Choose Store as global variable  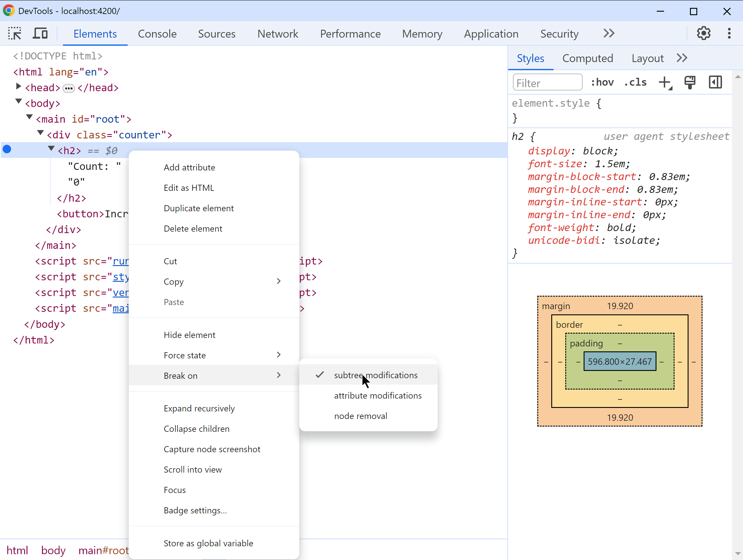214,543
